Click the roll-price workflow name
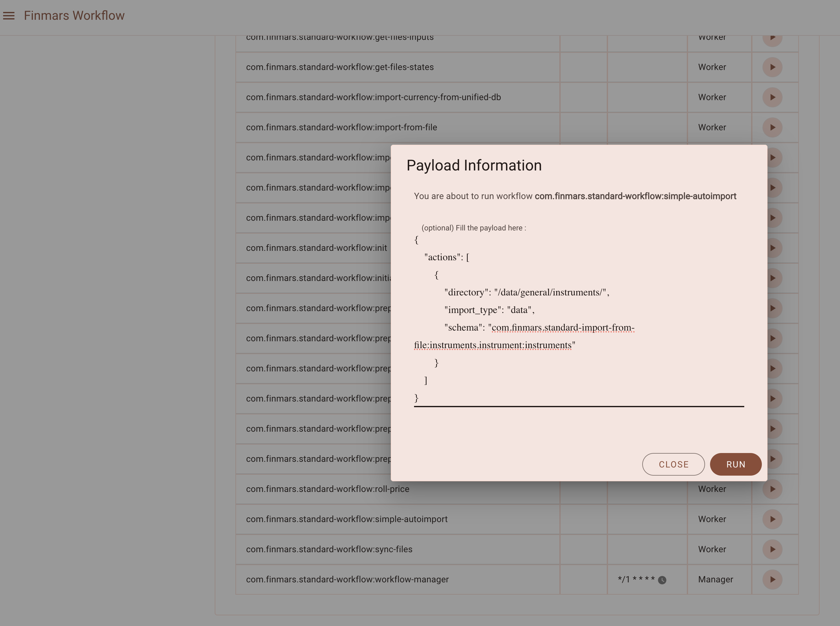This screenshot has width=840, height=626. coord(328,489)
